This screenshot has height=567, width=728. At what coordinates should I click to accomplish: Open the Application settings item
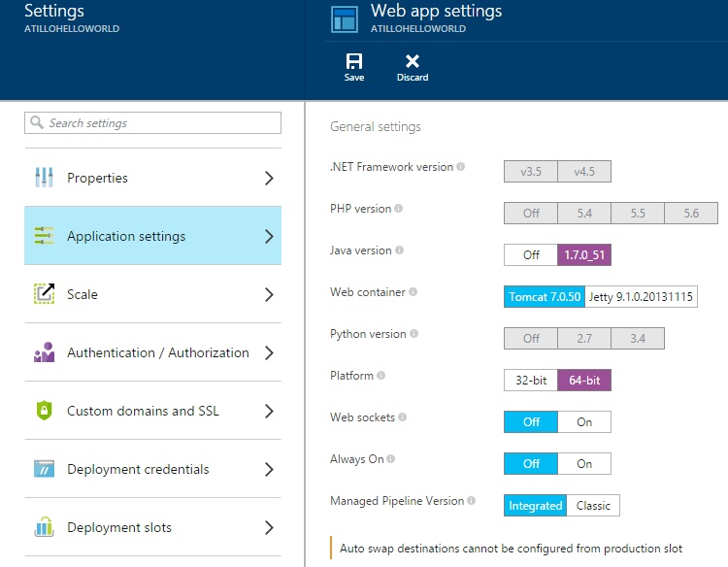coord(152,235)
